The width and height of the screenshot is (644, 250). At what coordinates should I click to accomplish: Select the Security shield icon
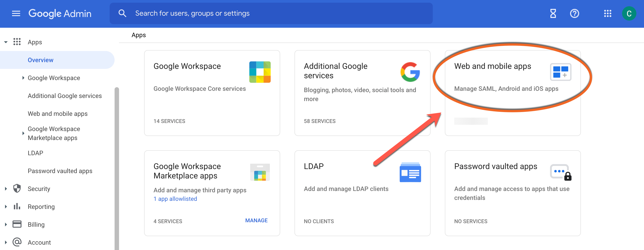(x=17, y=189)
